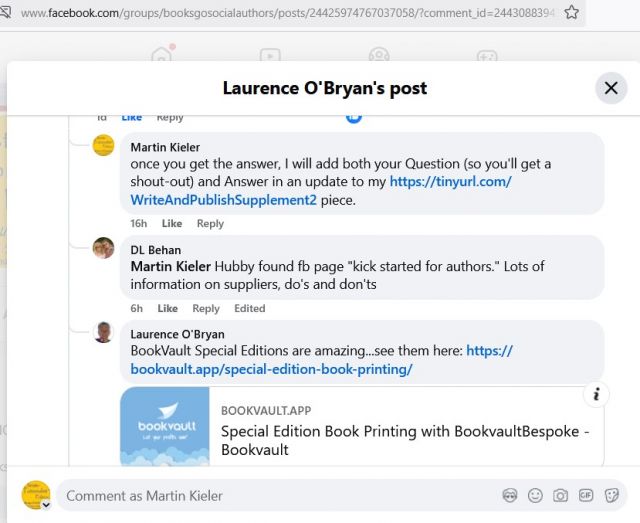Open the Video tab icon in Facebook nav
The image size is (640, 523).
tap(270, 55)
